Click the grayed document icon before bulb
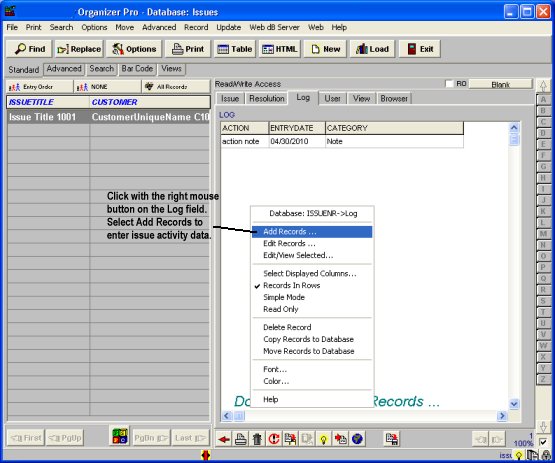Viewport: 555px width, 463px height. (x=307, y=439)
